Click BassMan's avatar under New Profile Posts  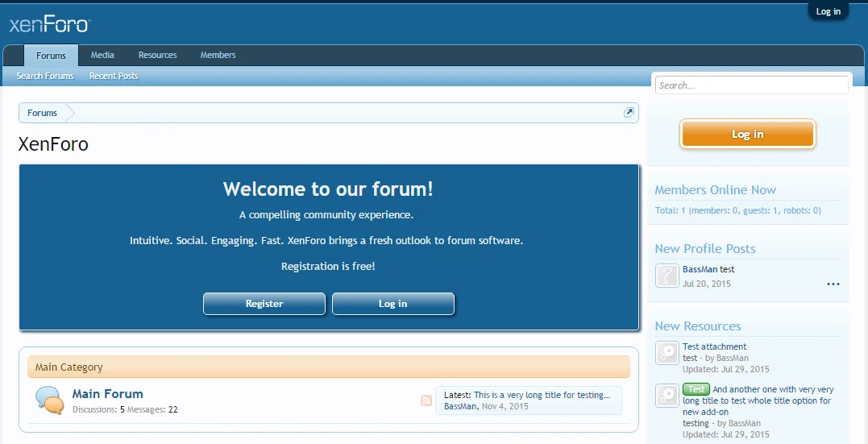pyautogui.click(x=667, y=276)
